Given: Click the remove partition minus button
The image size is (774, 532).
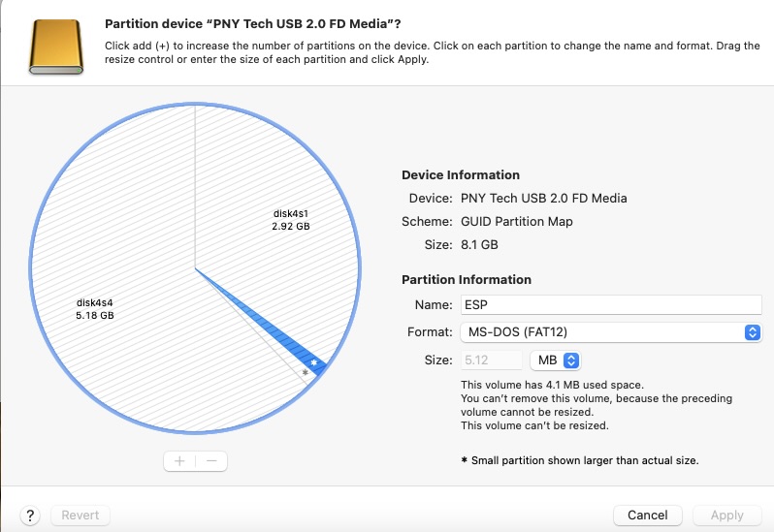Looking at the screenshot, I should click(211, 461).
